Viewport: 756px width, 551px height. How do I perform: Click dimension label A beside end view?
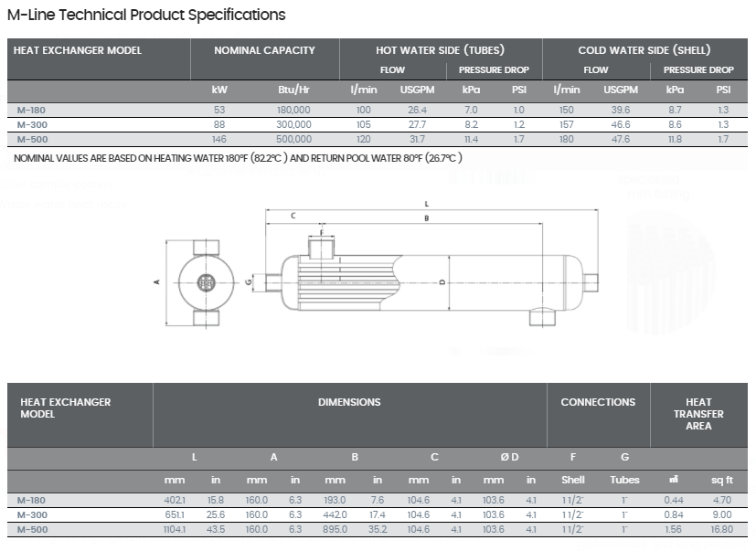[x=156, y=282]
